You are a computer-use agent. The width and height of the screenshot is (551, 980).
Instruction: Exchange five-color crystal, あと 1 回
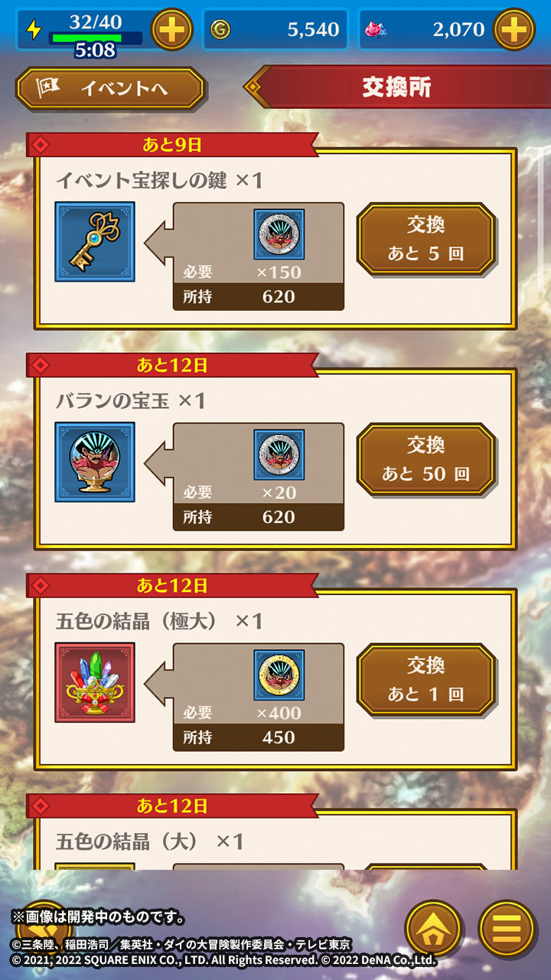pyautogui.click(x=426, y=680)
